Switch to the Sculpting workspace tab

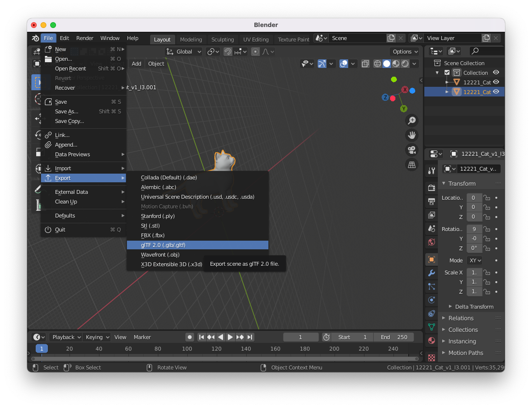point(223,40)
